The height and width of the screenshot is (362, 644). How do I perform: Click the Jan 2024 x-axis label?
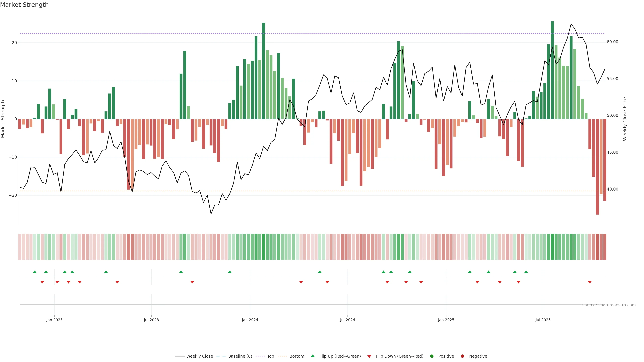250,320
